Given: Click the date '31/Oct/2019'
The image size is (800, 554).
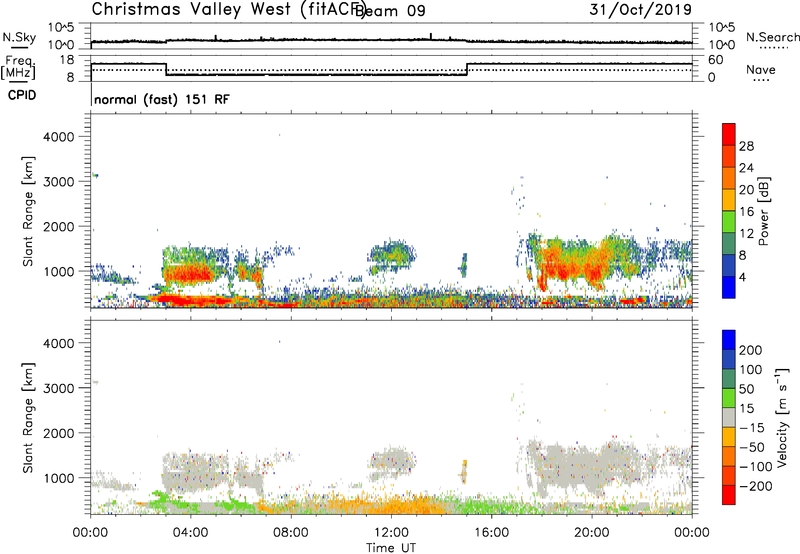Looking at the screenshot, I should (x=640, y=9).
